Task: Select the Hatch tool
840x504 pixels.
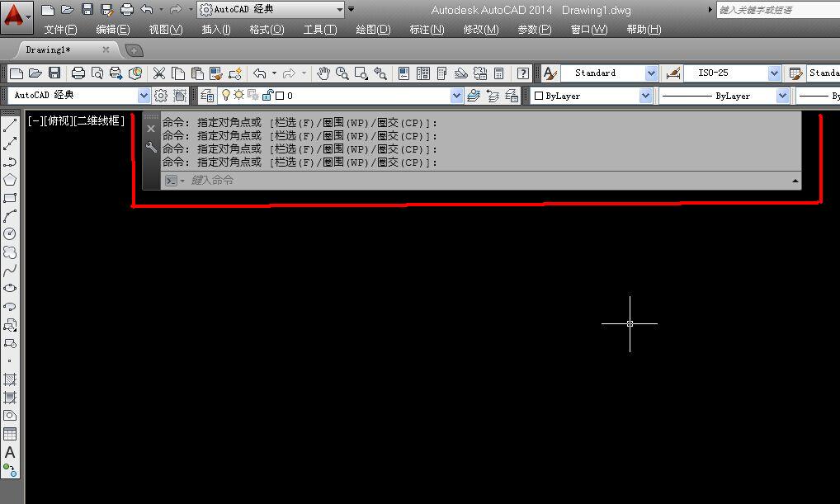Action: click(10, 379)
